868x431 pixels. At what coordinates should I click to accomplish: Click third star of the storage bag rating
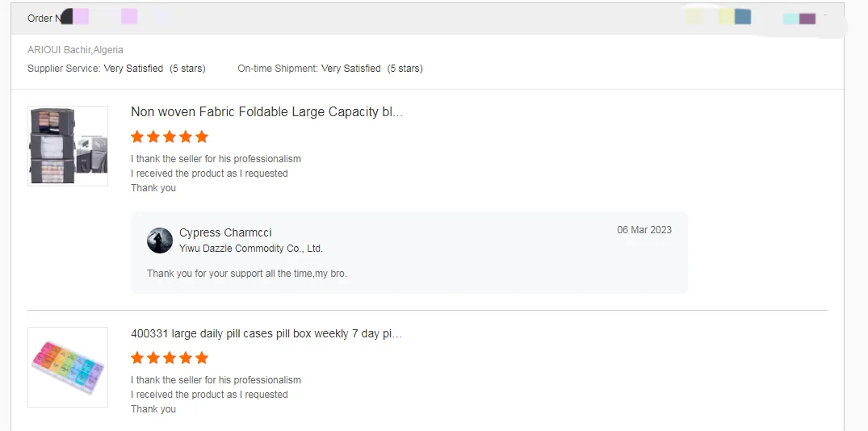point(170,136)
